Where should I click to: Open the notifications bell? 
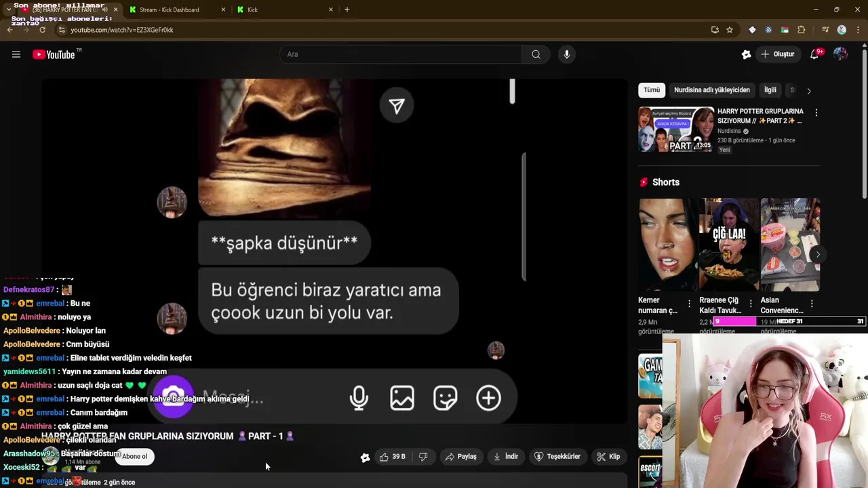pos(814,54)
